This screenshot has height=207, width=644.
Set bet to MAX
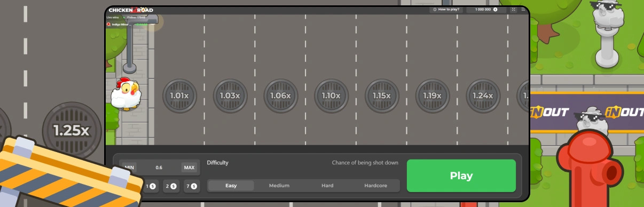(x=189, y=168)
